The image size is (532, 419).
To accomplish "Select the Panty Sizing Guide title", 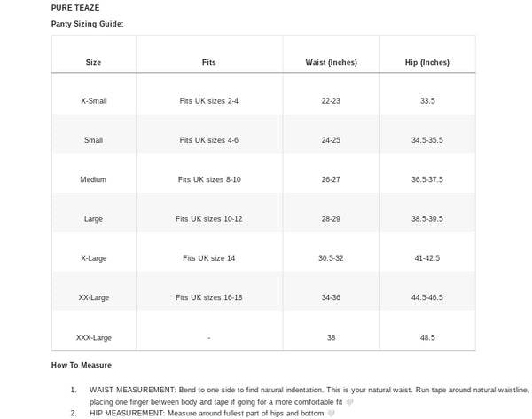I will (x=87, y=24).
